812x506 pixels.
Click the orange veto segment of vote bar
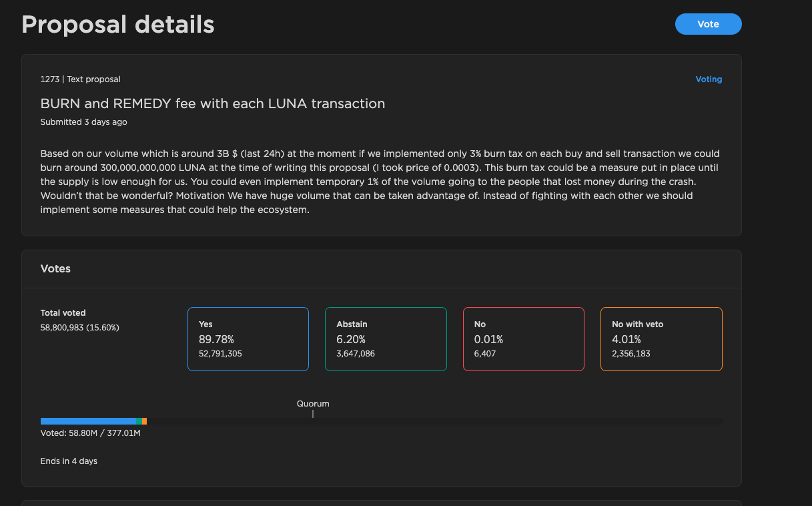click(x=145, y=421)
